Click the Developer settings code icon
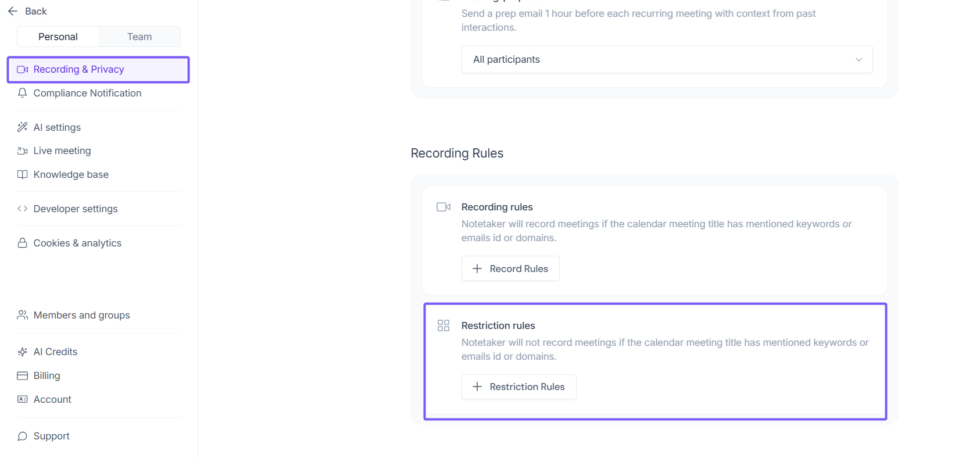 point(23,209)
